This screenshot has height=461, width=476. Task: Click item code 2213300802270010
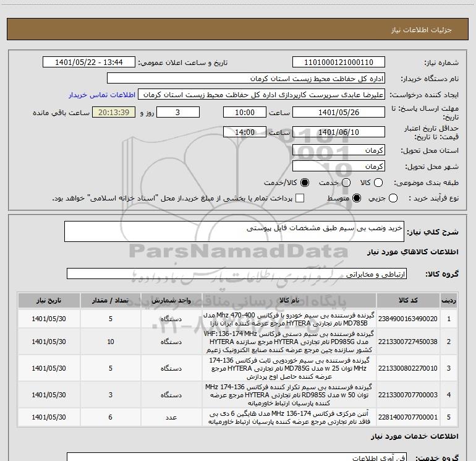[408, 368]
